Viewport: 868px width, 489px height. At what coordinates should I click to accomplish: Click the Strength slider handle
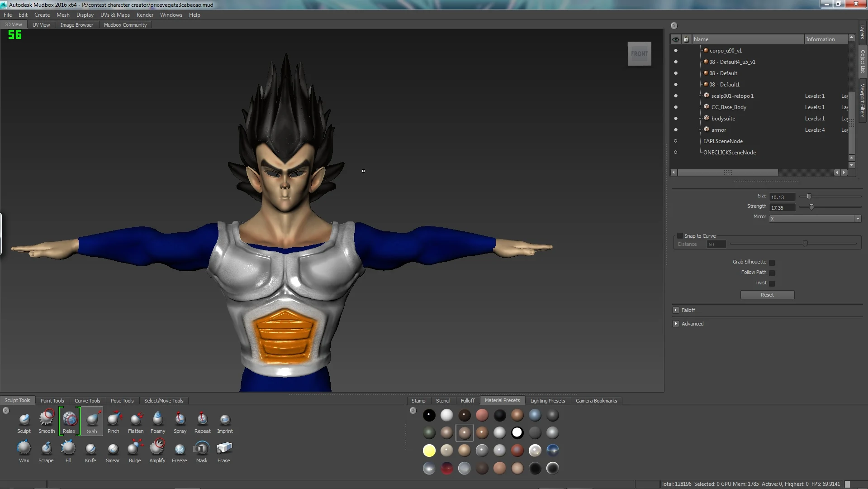point(811,207)
